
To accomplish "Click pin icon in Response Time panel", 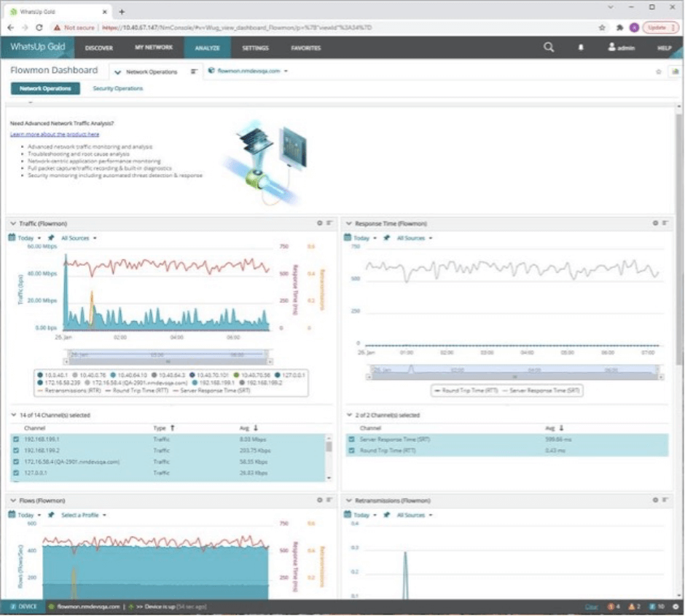I will point(387,238).
